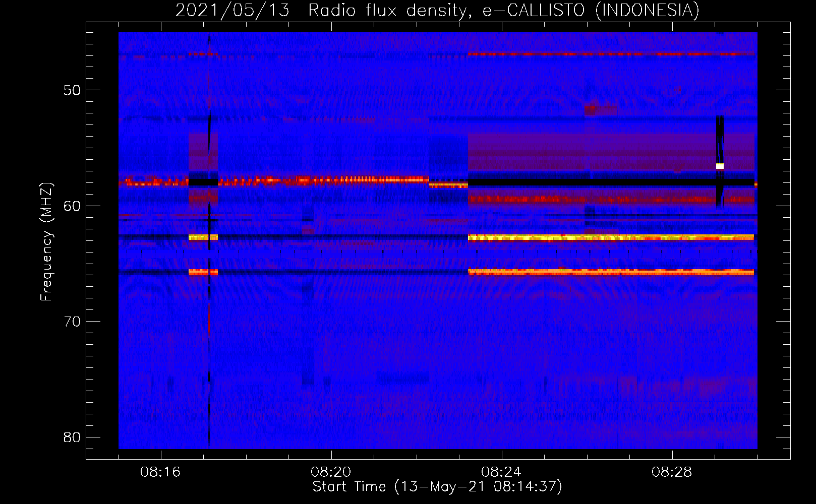This screenshot has height=504, width=816.
Task: Click the bright yellow band near 63 MHz
Action: [611, 237]
